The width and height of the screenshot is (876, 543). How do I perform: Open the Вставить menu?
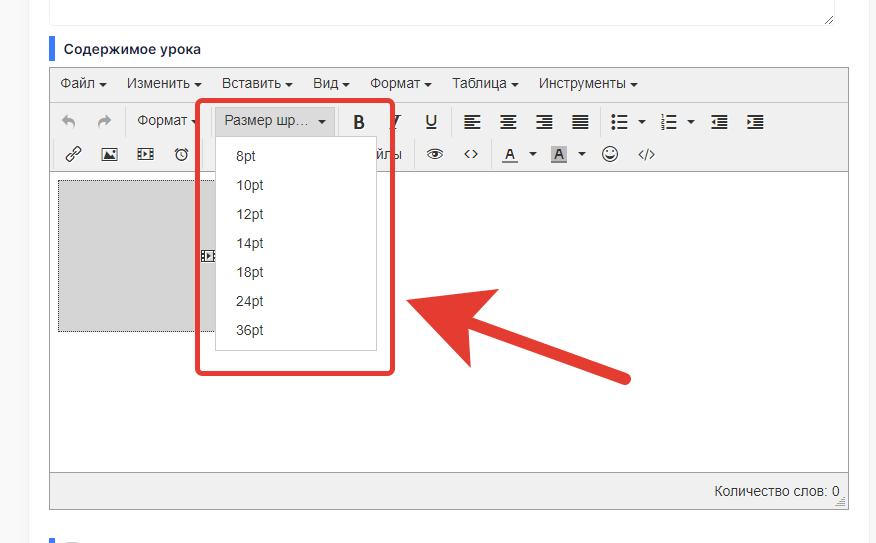(x=257, y=84)
